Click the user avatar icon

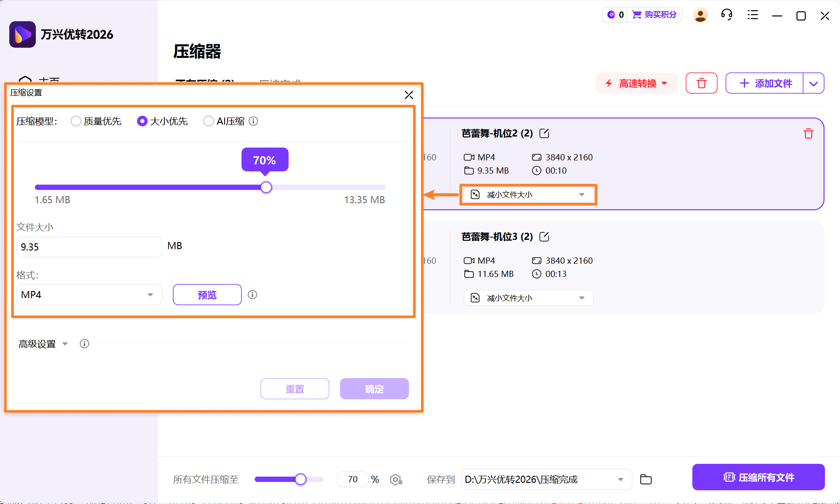click(x=700, y=15)
